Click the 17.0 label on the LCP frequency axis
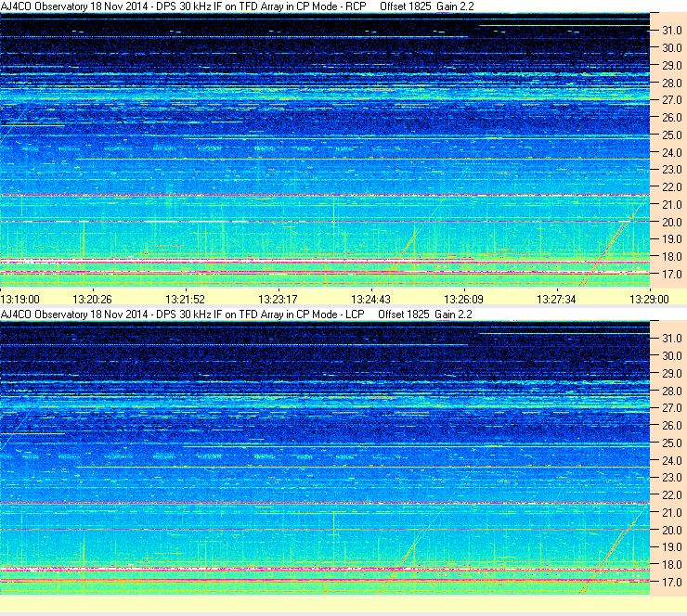Viewport: 687px width, 616px height. click(x=671, y=583)
